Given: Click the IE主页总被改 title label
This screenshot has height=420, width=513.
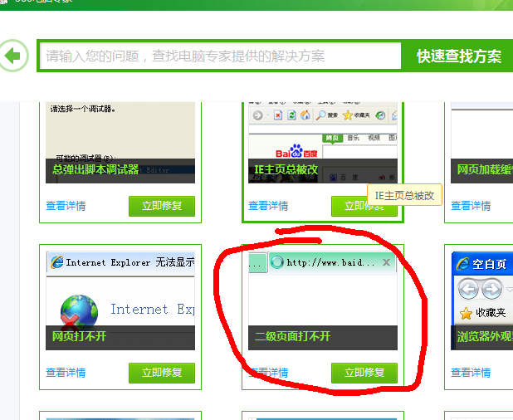Looking at the screenshot, I should point(286,169).
